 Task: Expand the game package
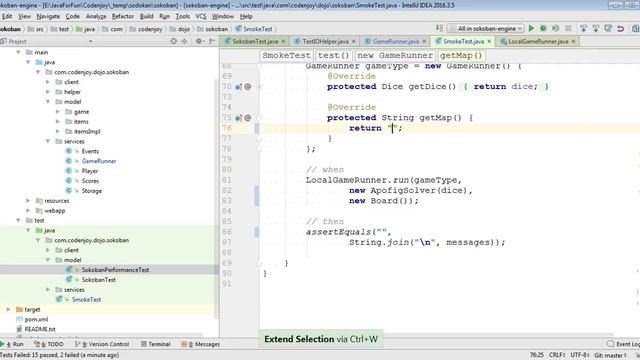click(58, 111)
